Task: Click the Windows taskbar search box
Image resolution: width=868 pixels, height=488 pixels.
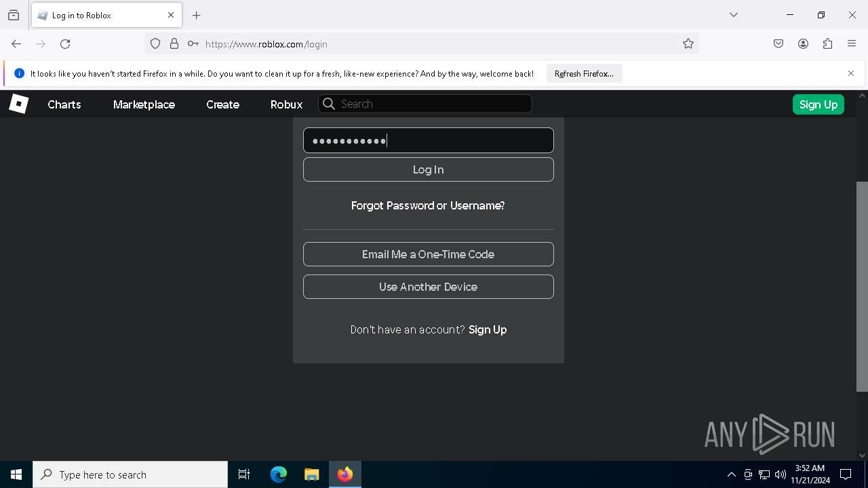Action: click(x=130, y=474)
